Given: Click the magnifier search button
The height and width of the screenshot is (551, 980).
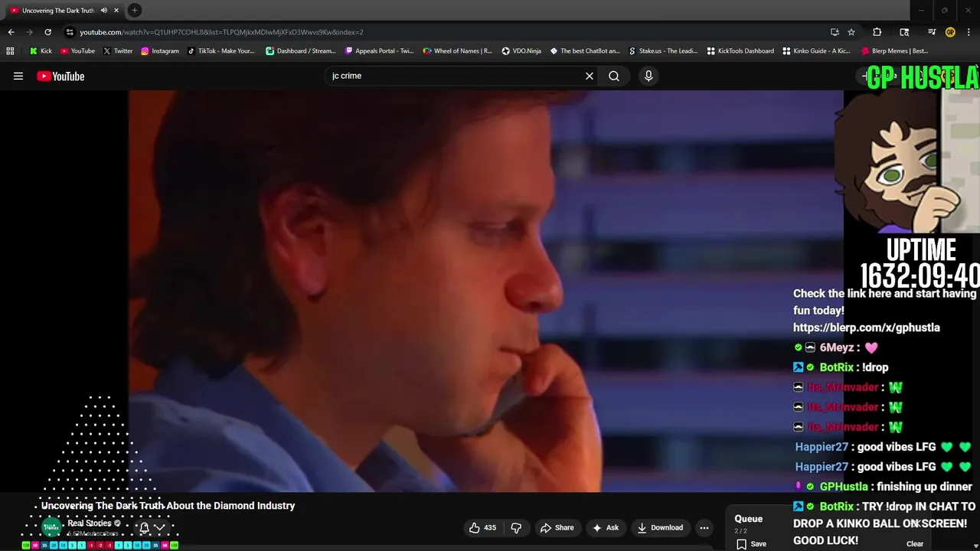Looking at the screenshot, I should click(614, 76).
